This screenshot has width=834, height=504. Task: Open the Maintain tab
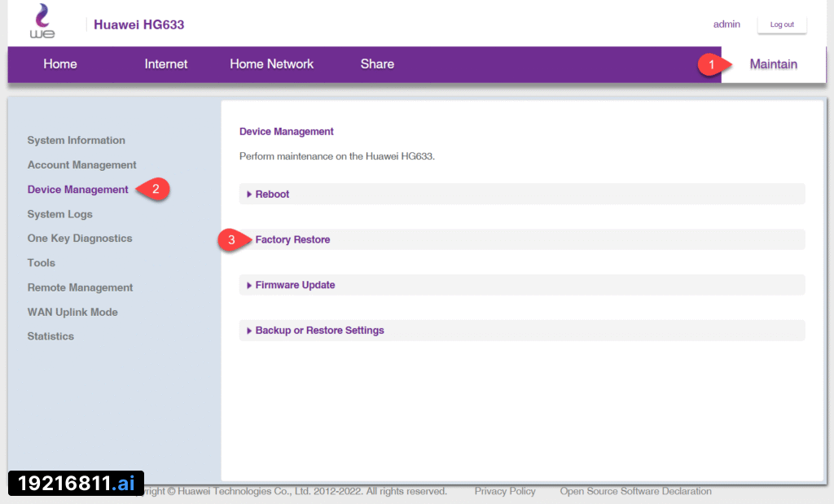[x=773, y=64]
